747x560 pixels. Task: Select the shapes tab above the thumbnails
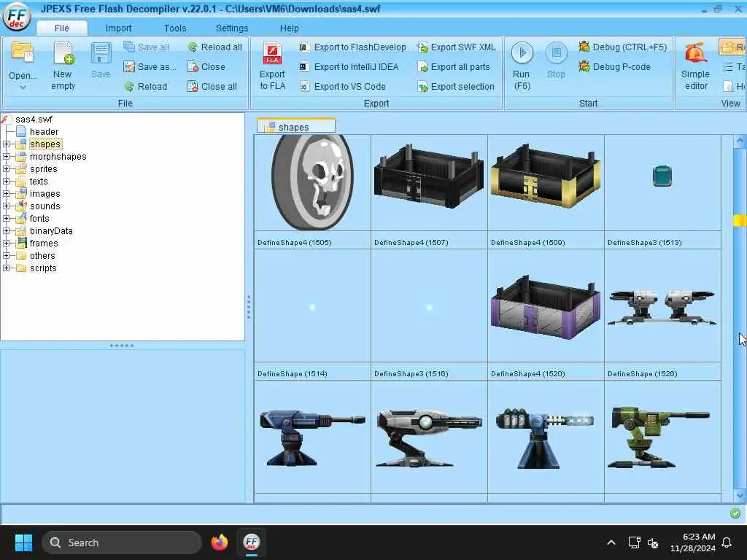[296, 127]
